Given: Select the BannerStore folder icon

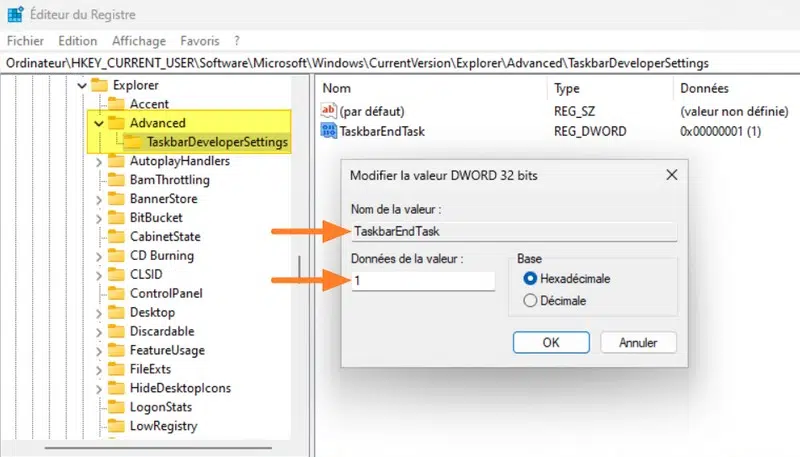Looking at the screenshot, I should (116, 198).
